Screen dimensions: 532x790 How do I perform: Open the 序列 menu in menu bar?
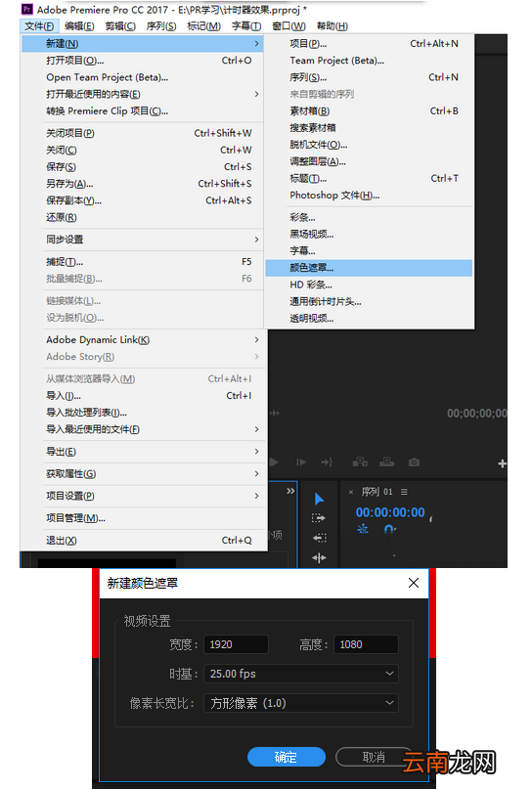click(x=161, y=26)
